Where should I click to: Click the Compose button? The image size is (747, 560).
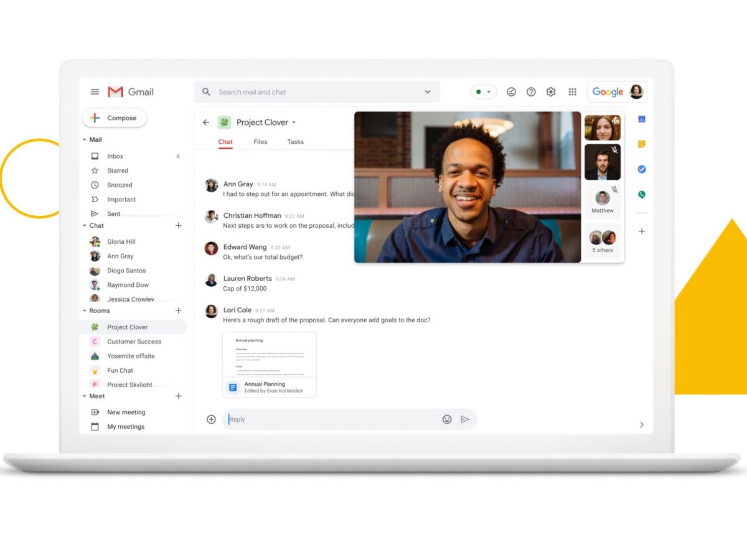[x=115, y=118]
